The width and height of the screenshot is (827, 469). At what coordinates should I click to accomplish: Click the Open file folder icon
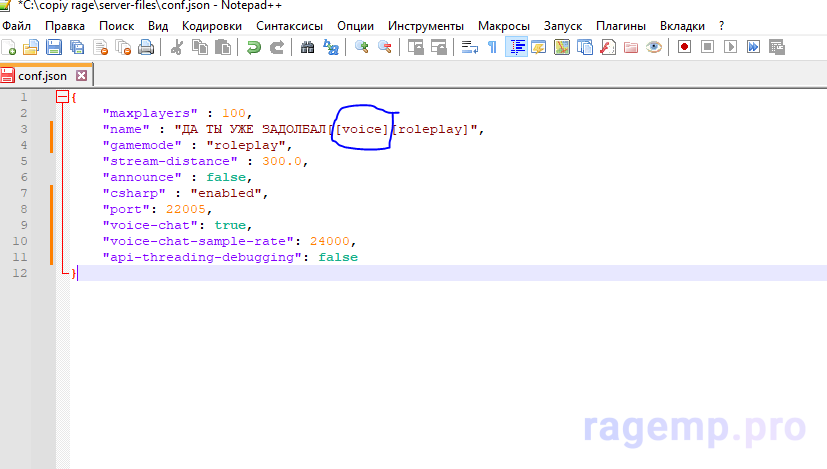(31, 46)
